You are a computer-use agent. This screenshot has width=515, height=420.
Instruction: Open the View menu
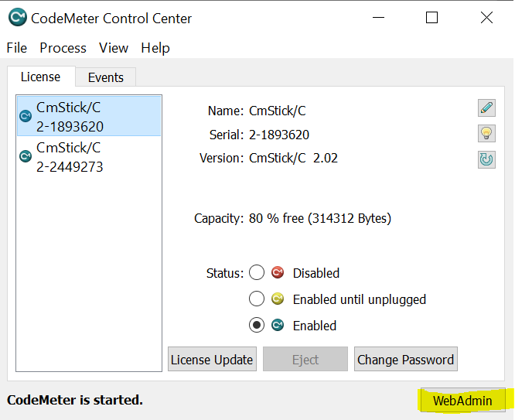pos(114,48)
